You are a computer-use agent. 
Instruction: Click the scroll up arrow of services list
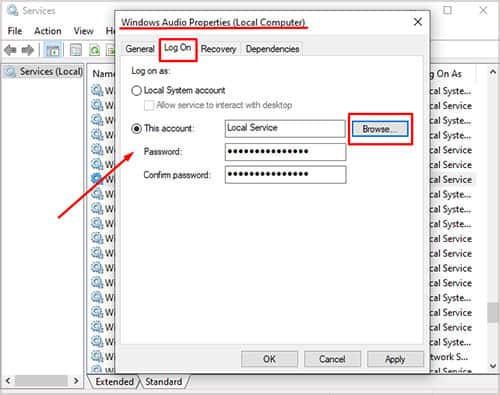pyautogui.click(x=492, y=72)
